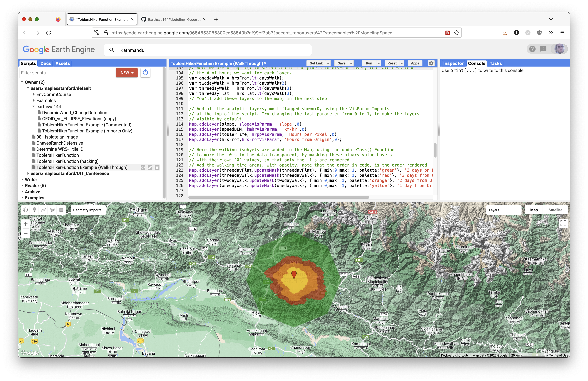Open Keyboard shortcuts link on map
Image resolution: width=588 pixels, height=381 pixels.
[x=455, y=355]
